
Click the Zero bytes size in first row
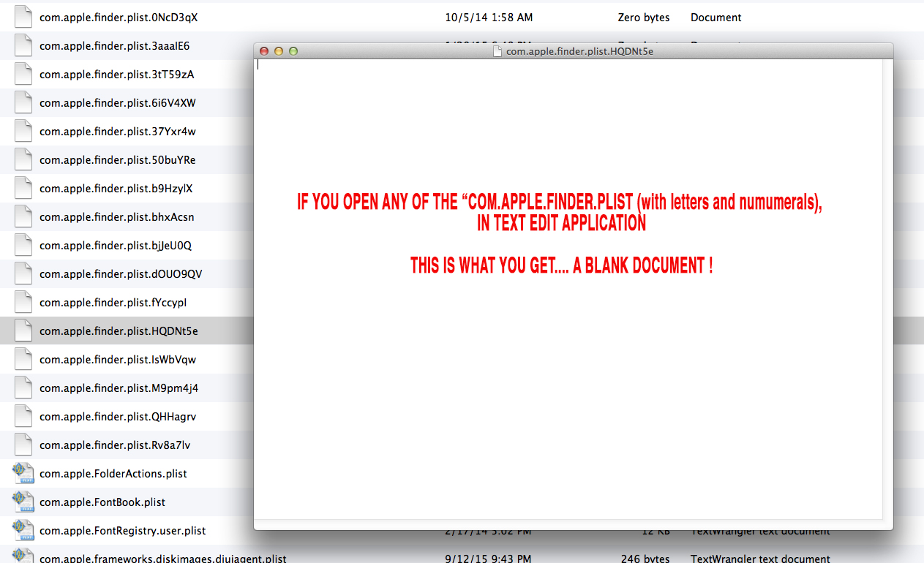click(x=644, y=18)
